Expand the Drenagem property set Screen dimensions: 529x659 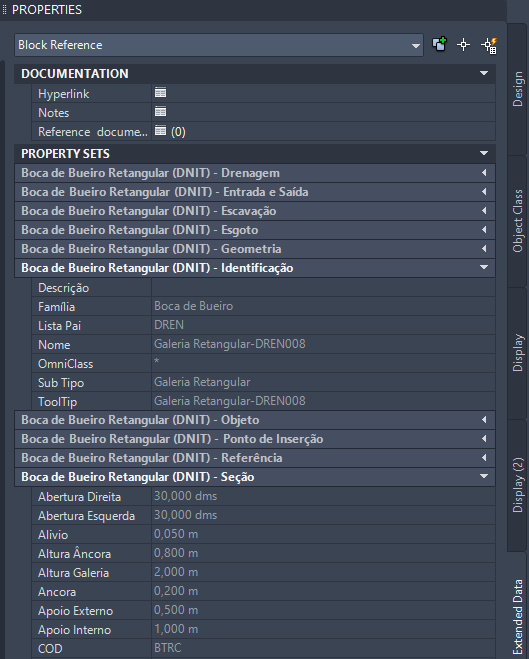click(484, 173)
